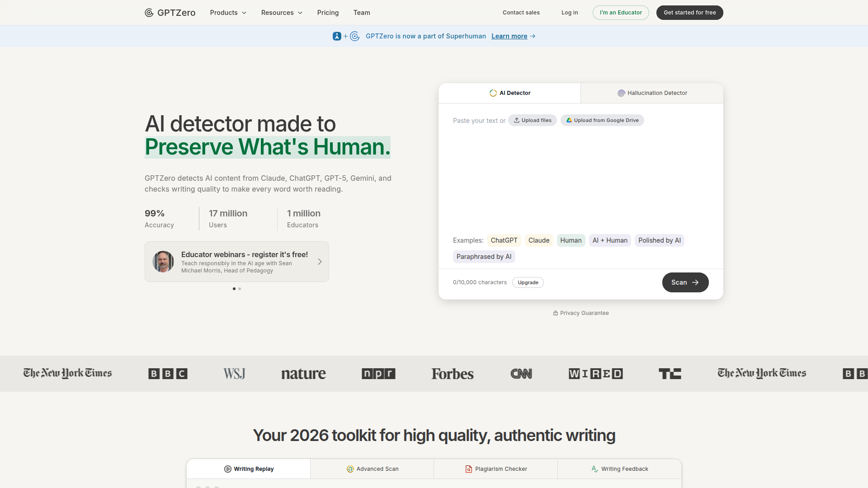Click the arrow beside Learn more
This screenshot has width=868, height=488.
point(533,36)
